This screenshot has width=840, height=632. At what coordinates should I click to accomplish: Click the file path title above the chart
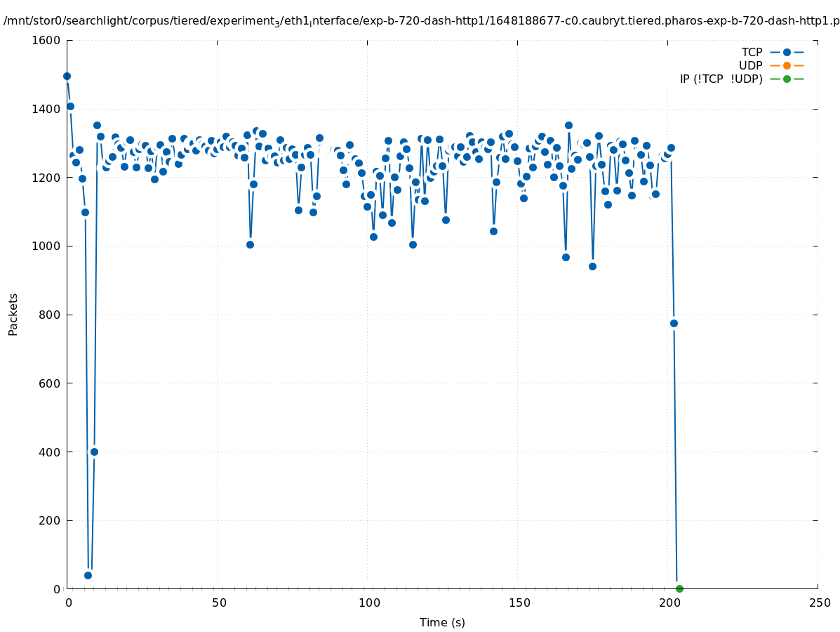[x=421, y=21]
